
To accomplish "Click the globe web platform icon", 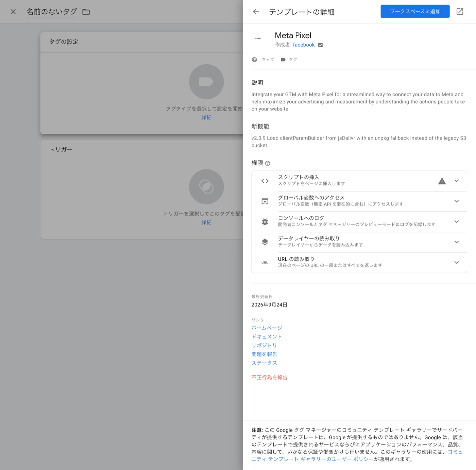I will pos(254,60).
